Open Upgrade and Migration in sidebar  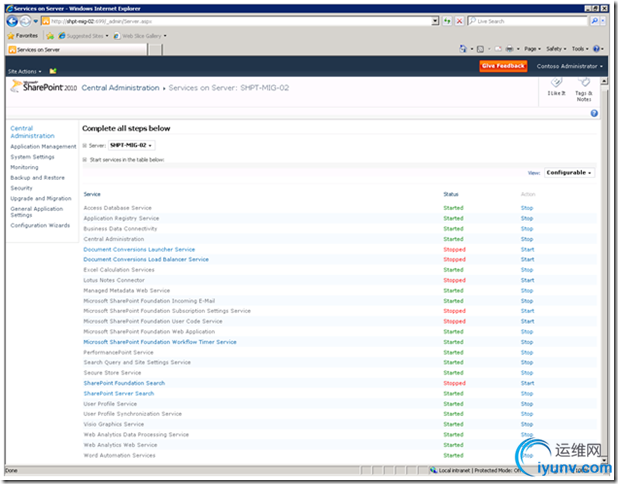(41, 198)
